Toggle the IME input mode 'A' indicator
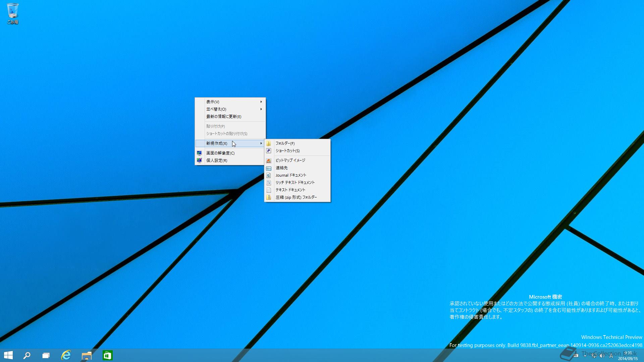644x362 pixels. pos(611,356)
